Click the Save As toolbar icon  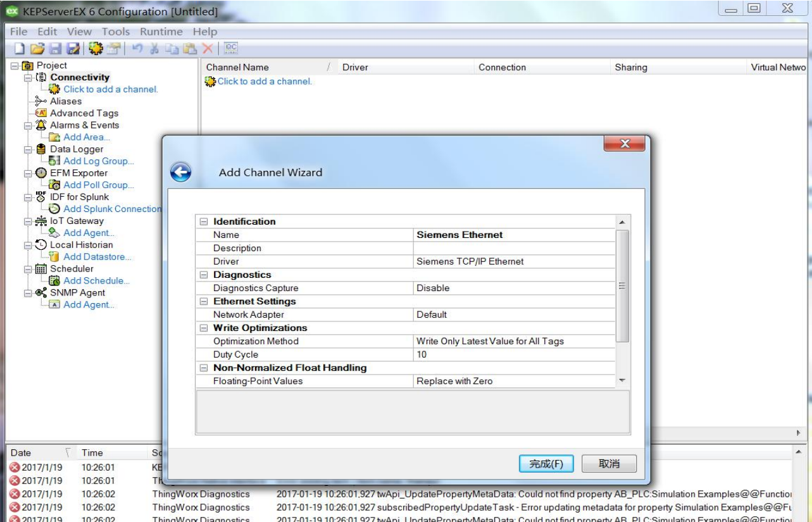coord(73,48)
